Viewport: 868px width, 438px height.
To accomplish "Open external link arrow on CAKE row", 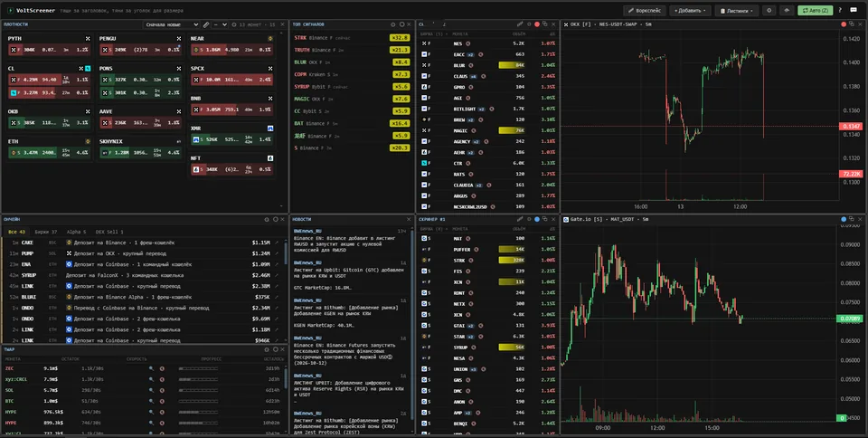I will point(277,243).
